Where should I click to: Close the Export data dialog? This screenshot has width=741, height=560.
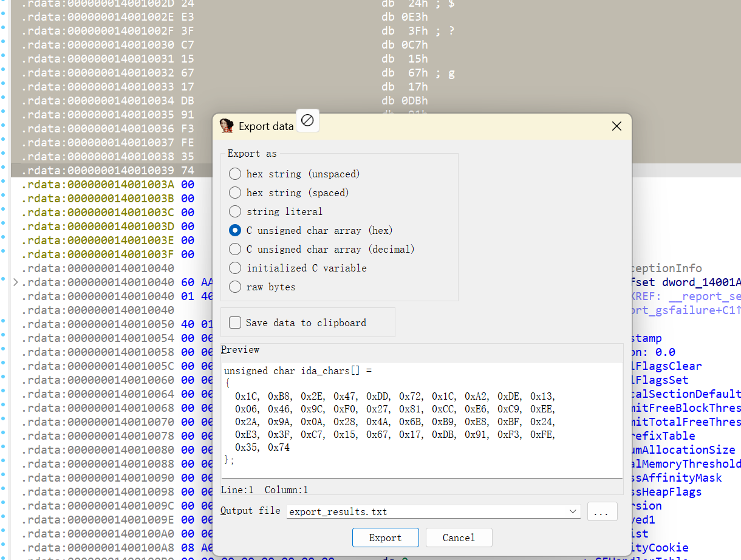(616, 126)
